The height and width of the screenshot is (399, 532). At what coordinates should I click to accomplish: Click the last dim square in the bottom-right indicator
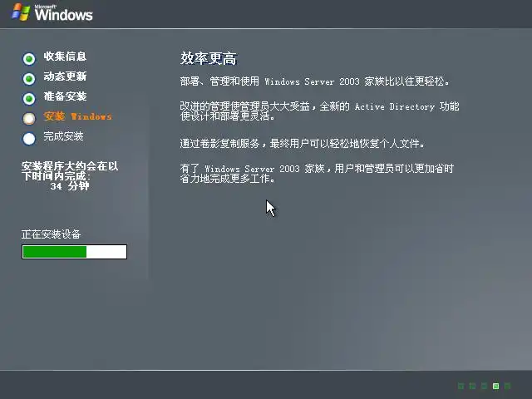click(507, 386)
